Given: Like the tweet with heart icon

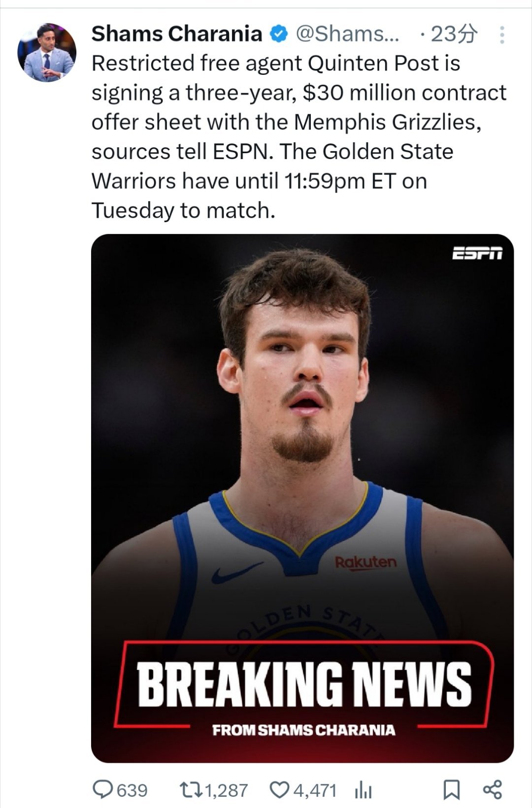Looking at the screenshot, I should (279, 790).
